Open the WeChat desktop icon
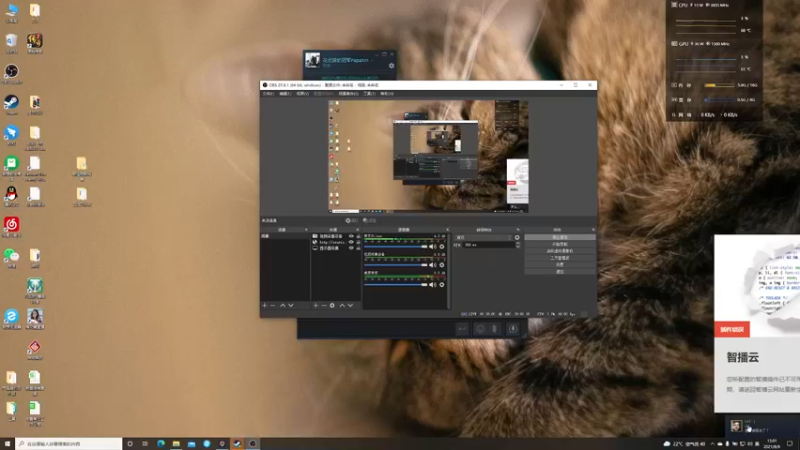 click(x=11, y=257)
